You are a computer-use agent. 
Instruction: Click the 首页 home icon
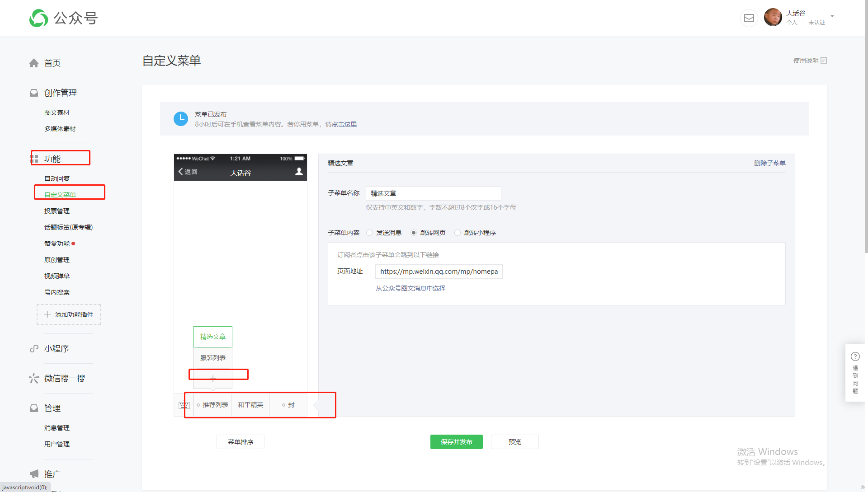click(x=34, y=63)
